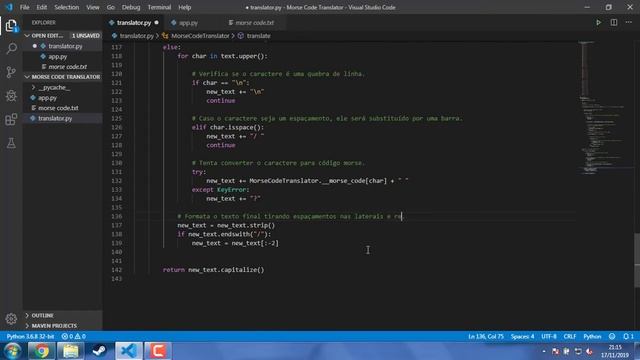This screenshot has height=360, width=640.
Task: Select app.py in Open Editors list
Action: pos(58,57)
